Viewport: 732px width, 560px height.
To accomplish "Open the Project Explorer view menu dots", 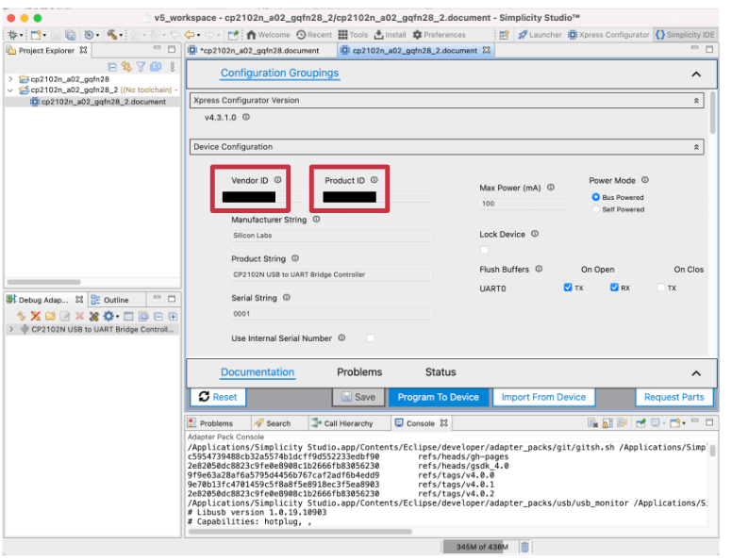I will [x=173, y=67].
